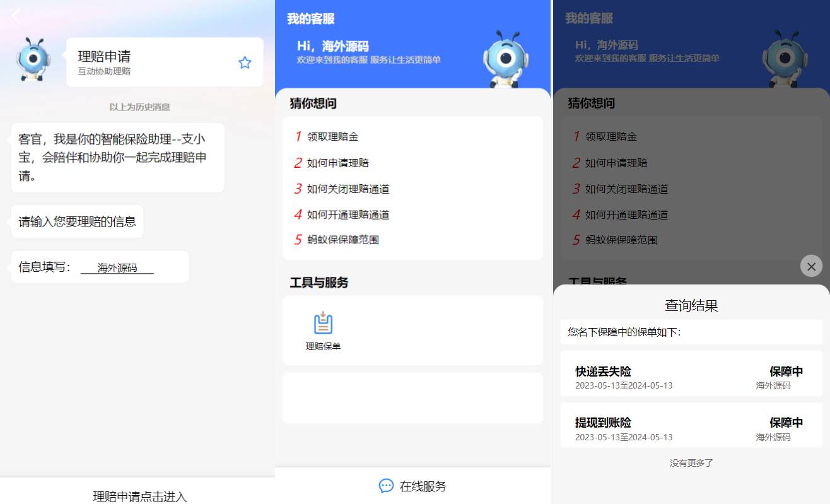Tap the robot avatar on the dimmed screen
This screenshot has height=504, width=830.
click(x=785, y=60)
